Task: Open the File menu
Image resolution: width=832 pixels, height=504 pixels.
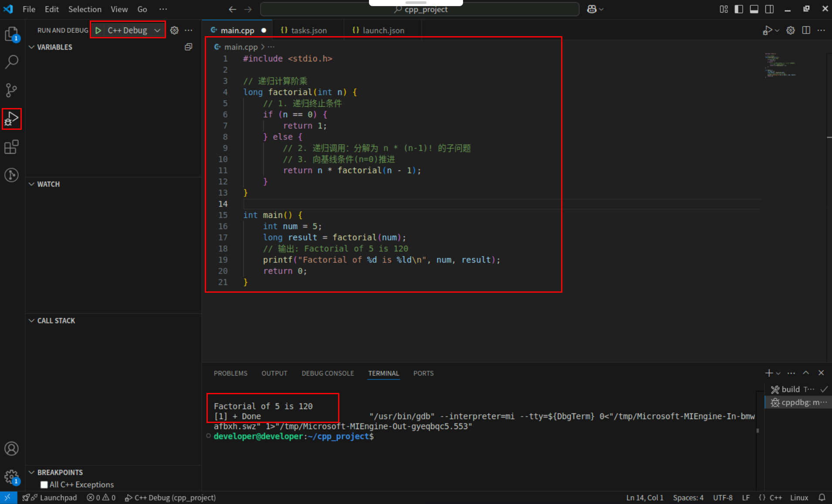Action: coord(29,9)
